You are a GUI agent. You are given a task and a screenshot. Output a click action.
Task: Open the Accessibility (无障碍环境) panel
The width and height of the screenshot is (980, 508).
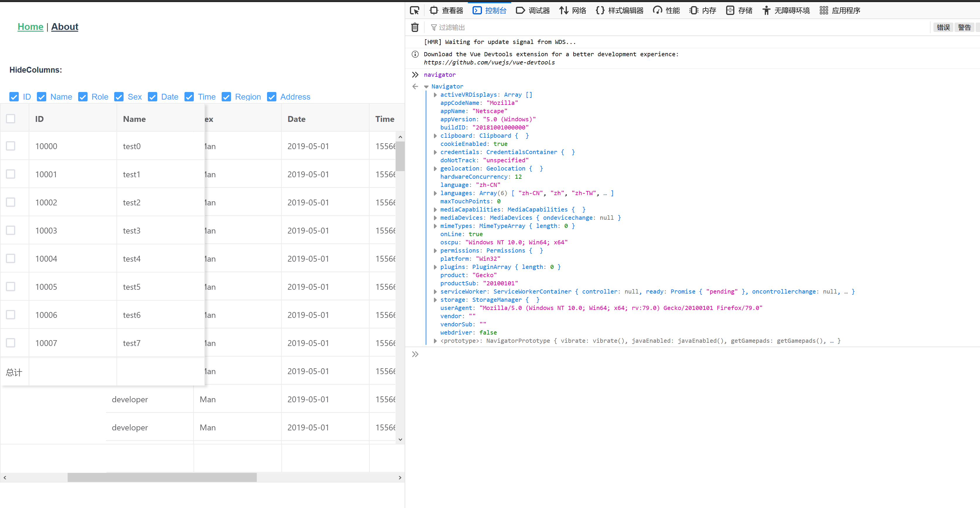click(786, 10)
